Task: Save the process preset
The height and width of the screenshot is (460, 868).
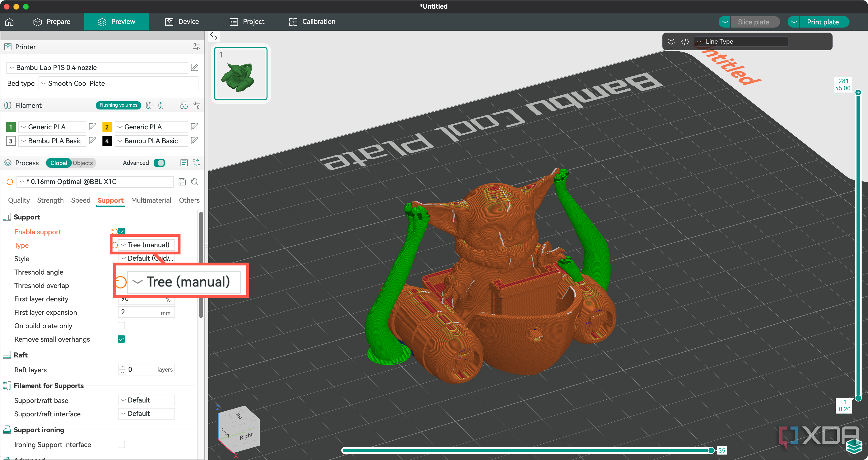Action: pos(182,182)
